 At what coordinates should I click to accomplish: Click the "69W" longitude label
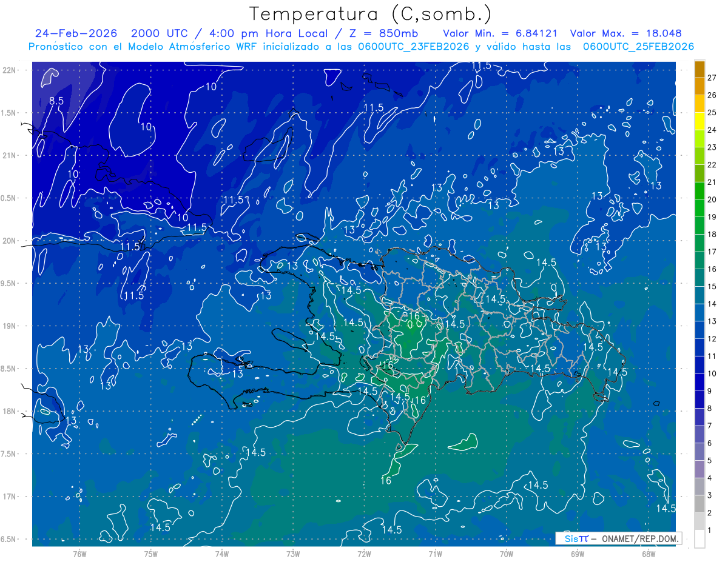[578, 554]
